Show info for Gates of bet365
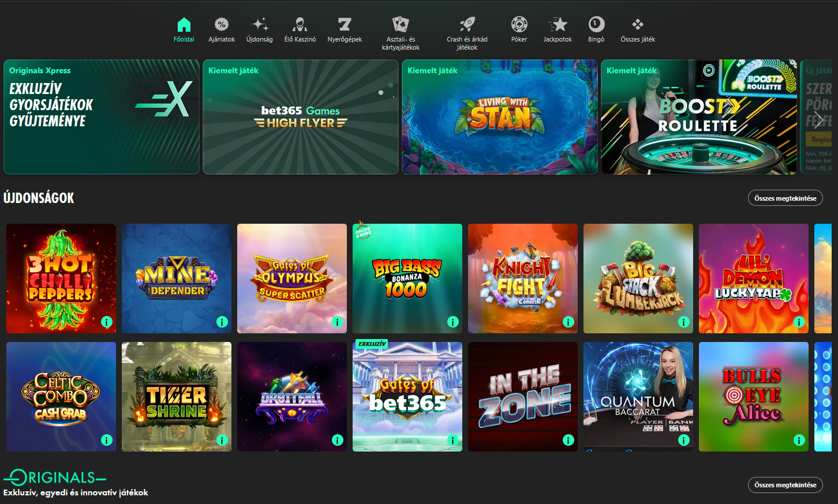Image resolution: width=838 pixels, height=504 pixels. tap(453, 440)
